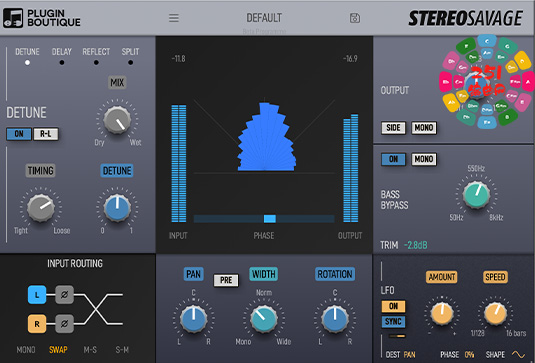Toggle the LFO ON button
Viewport: 535px width, 363px height.
point(393,306)
